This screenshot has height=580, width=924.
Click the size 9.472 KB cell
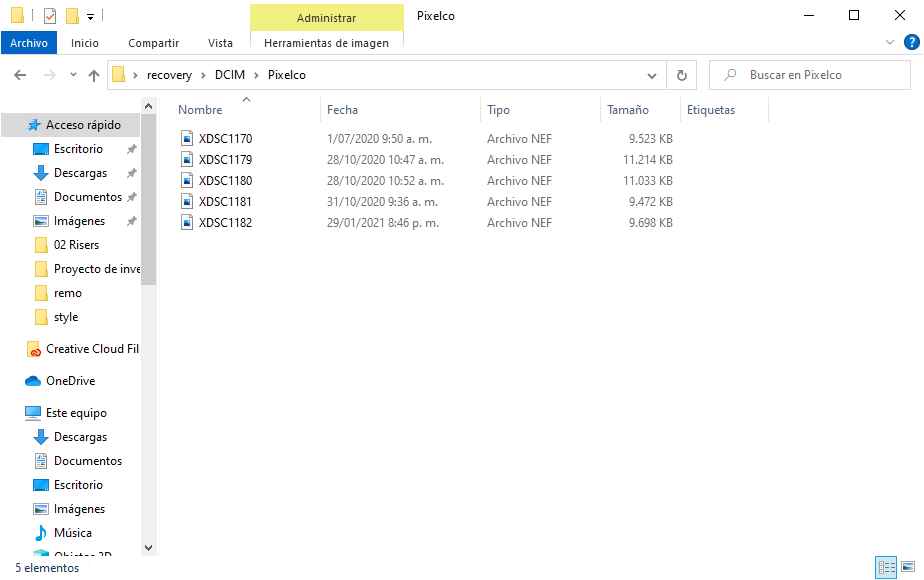click(x=651, y=202)
